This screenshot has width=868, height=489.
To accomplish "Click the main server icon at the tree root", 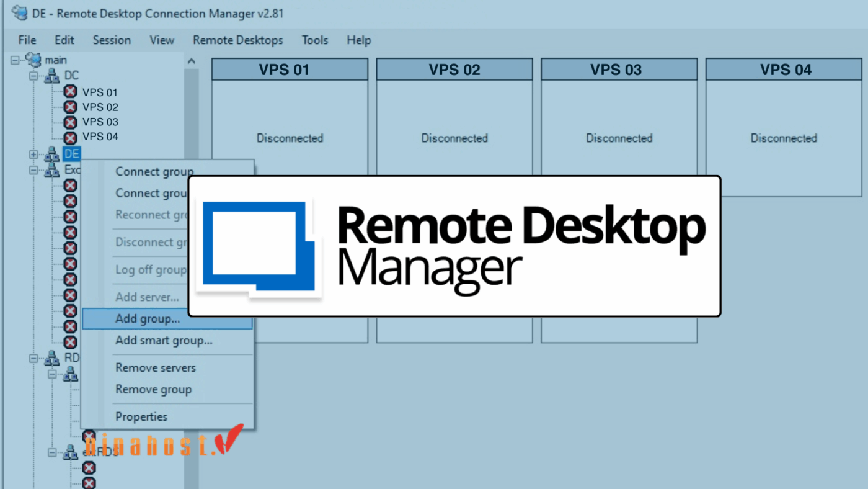I will [32, 59].
